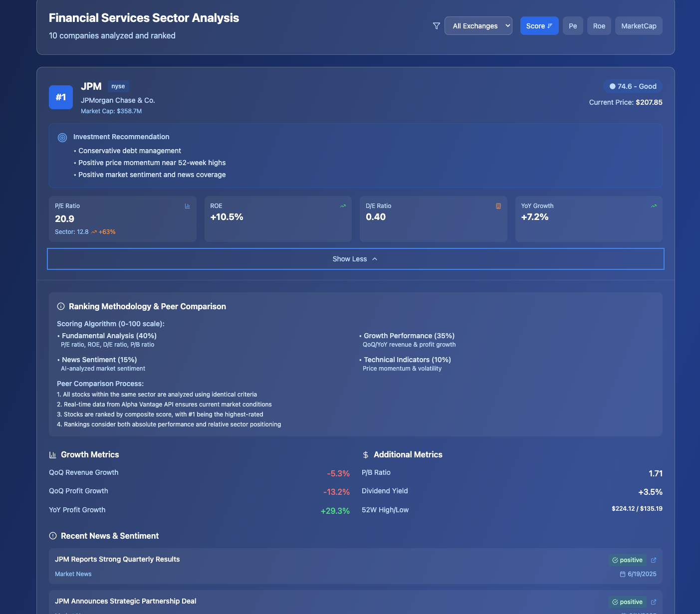This screenshot has height=614, width=700.
Task: Sort companies by Pe
Action: (573, 26)
